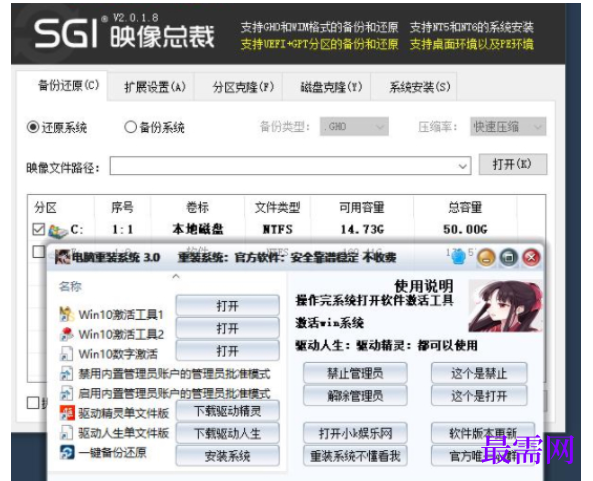This screenshot has height=481, width=593.
Task: Click the Win10激活工具1 file icon
Action: click(67, 315)
